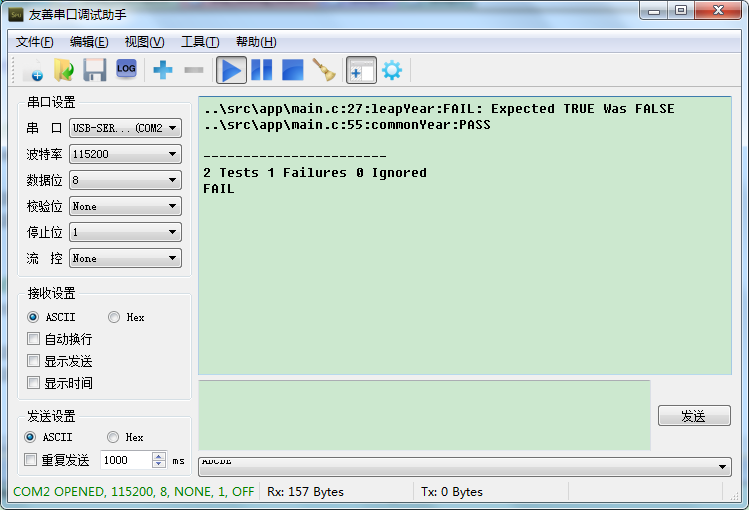This screenshot has width=749, height=510.
Task: Open the 工具(T) menu
Action: [199, 41]
